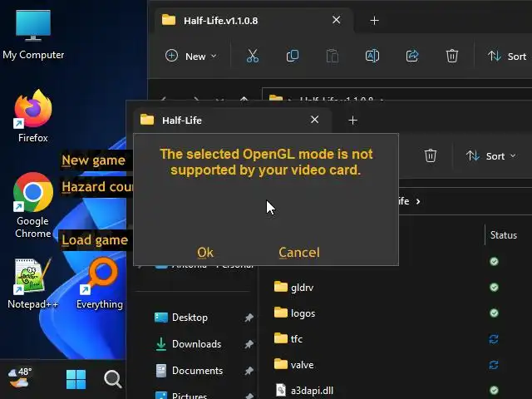The width and height of the screenshot is (532, 399).
Task: Open the Sort dropdown in Half-Life window
Action: point(491,156)
